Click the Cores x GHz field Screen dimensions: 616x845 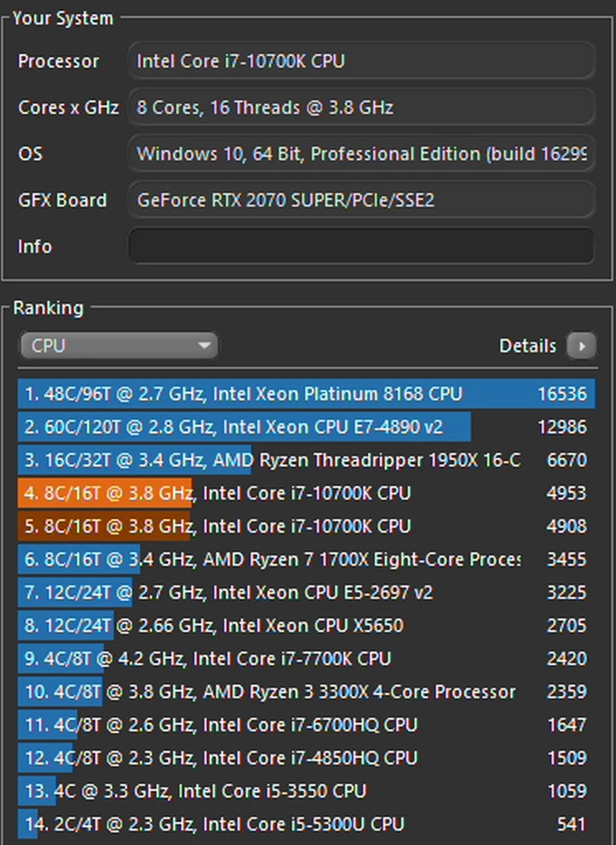pos(361,107)
